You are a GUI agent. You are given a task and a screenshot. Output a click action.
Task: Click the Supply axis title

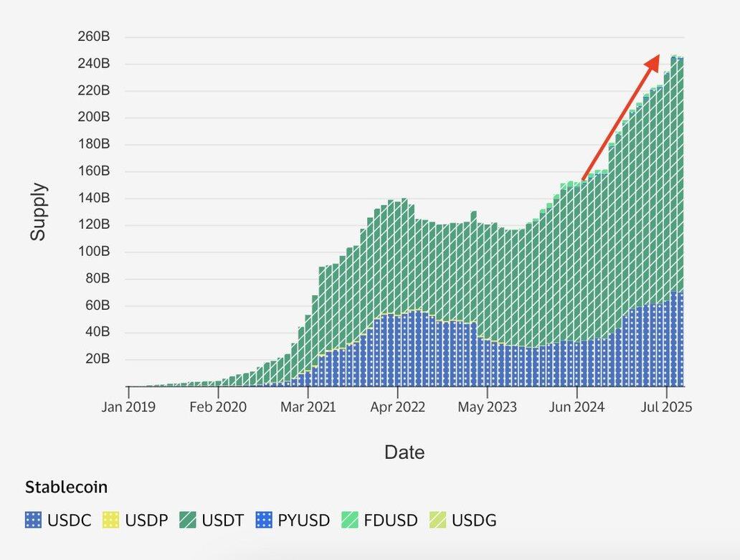click(38, 212)
